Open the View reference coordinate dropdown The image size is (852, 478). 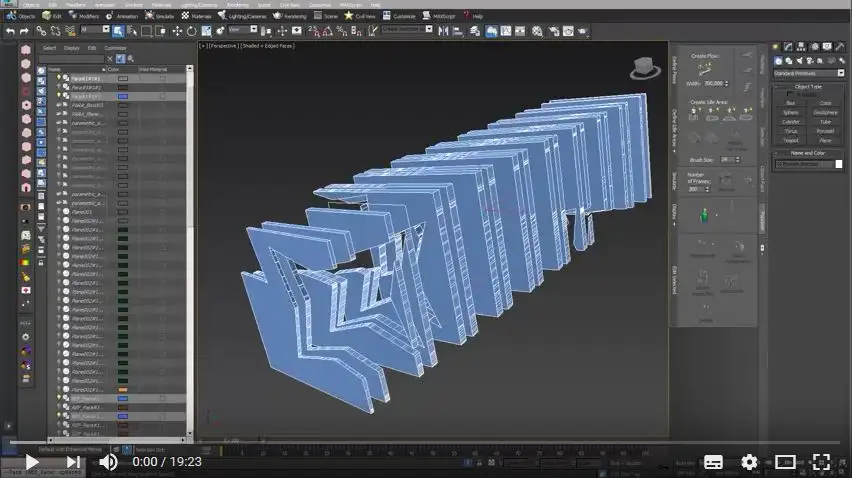click(x=242, y=29)
